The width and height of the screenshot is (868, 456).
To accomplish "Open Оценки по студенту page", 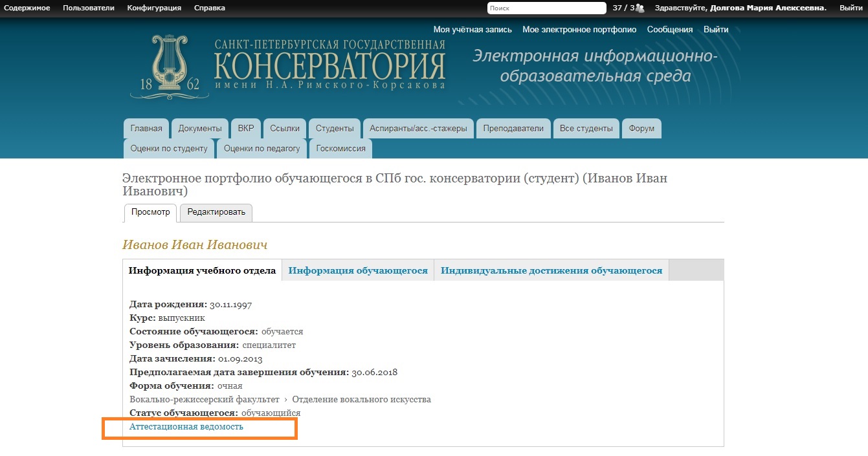I will tap(169, 149).
